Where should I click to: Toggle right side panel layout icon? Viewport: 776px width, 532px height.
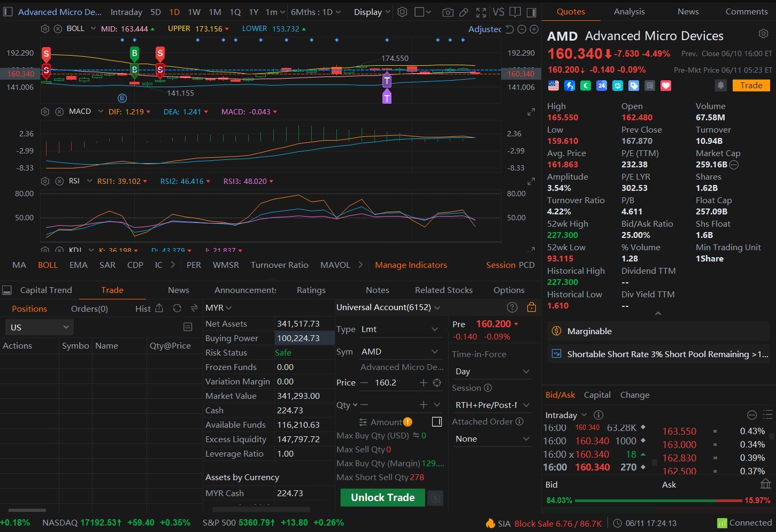532,12
